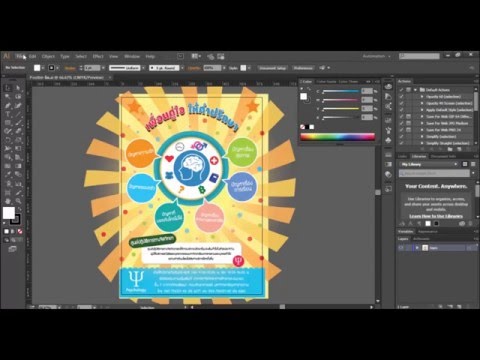This screenshot has height=360, width=480.
Task: Open the 5 pt. Round brush definition dropdown
Action: (x=182, y=68)
